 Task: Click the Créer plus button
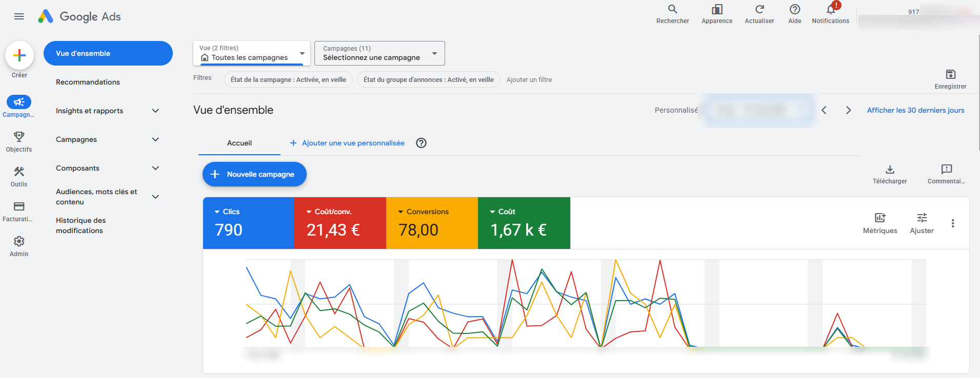(19, 55)
